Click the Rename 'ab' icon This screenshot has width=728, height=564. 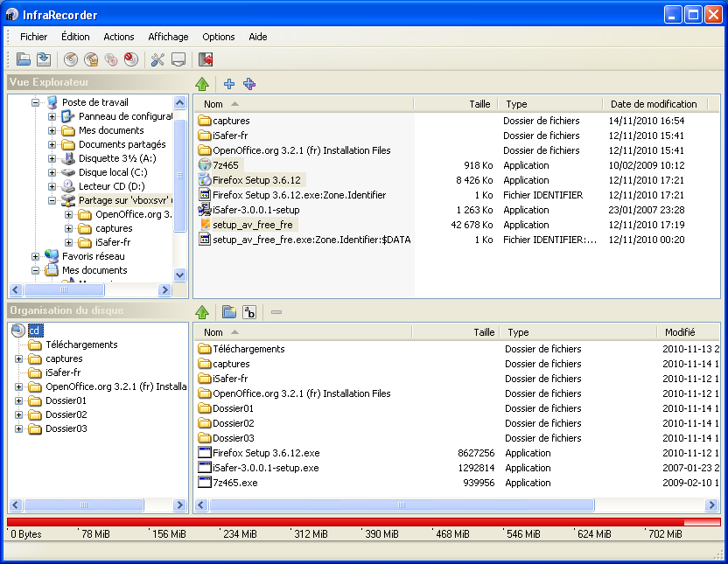tap(249, 312)
